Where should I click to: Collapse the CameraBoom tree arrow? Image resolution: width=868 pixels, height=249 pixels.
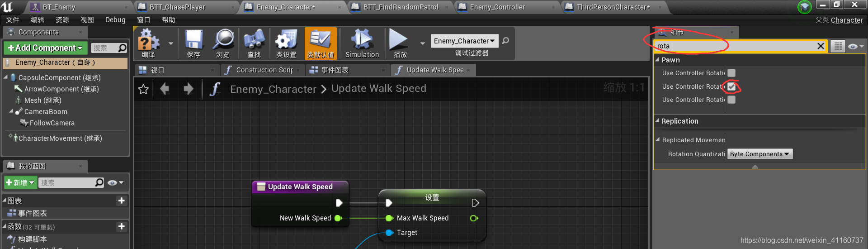(11, 111)
